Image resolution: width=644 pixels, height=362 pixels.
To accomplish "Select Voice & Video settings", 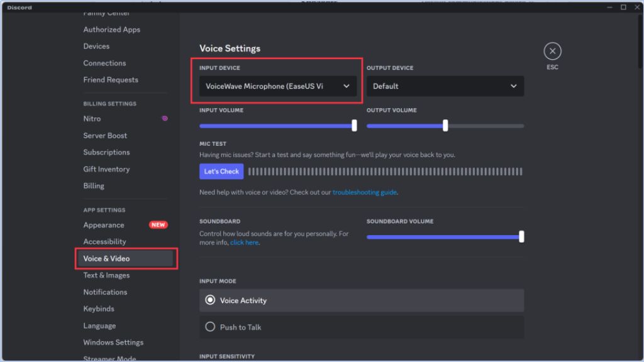I will (x=125, y=258).
